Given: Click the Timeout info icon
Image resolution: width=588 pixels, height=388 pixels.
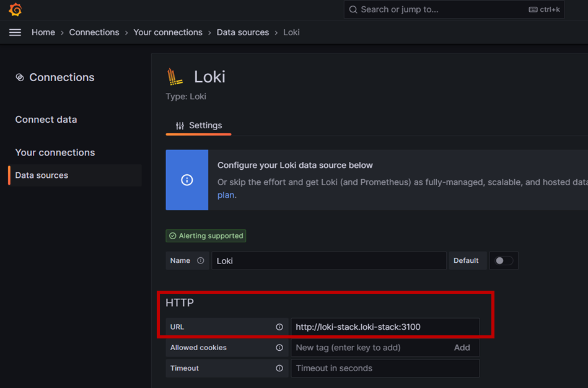Looking at the screenshot, I should coord(279,368).
